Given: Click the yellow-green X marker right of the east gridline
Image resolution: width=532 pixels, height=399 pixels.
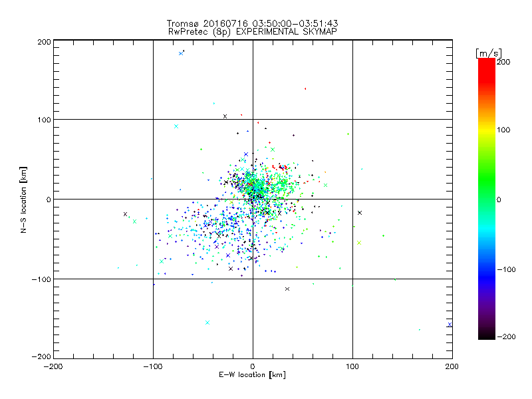Looking at the screenshot, I should [x=359, y=243].
